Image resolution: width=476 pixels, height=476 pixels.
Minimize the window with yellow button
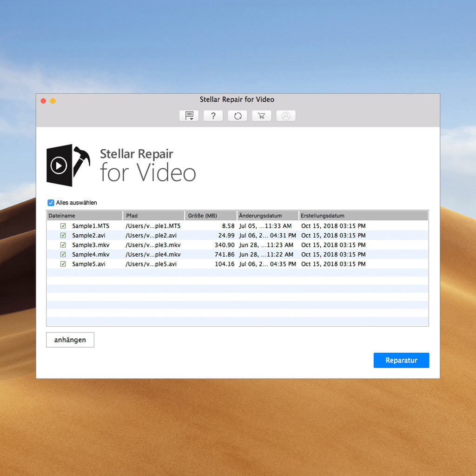[53, 101]
